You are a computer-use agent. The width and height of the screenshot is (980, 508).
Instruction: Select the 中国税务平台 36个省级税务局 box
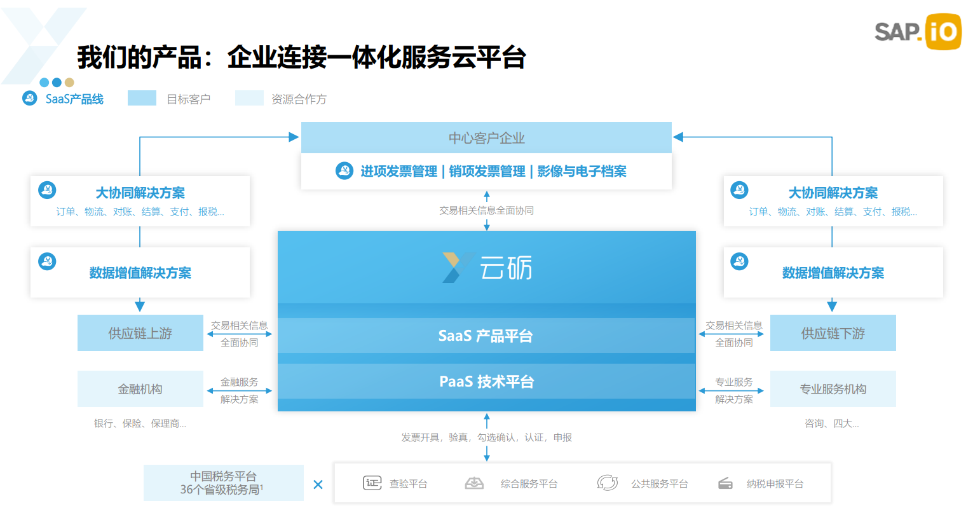click(224, 483)
